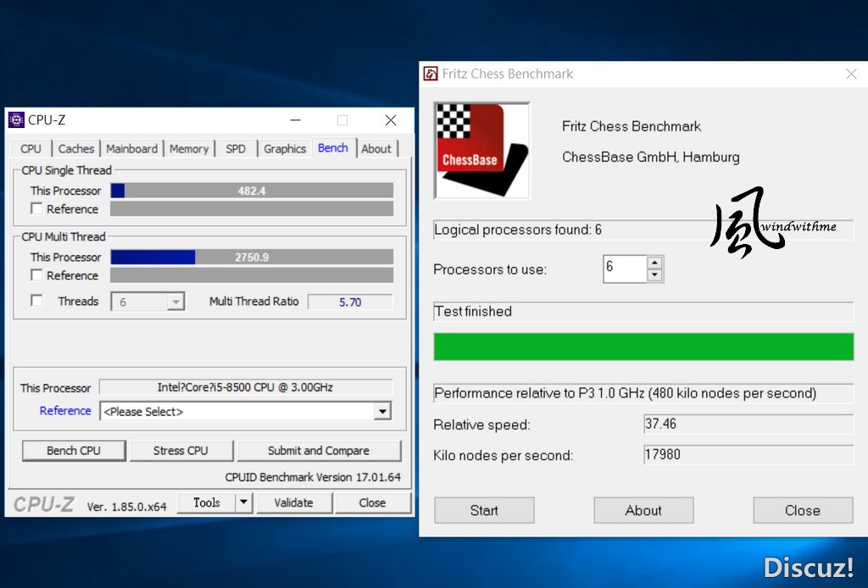Click the Multi Thread Ratio value 5.70
This screenshot has height=588, width=868.
(x=350, y=302)
